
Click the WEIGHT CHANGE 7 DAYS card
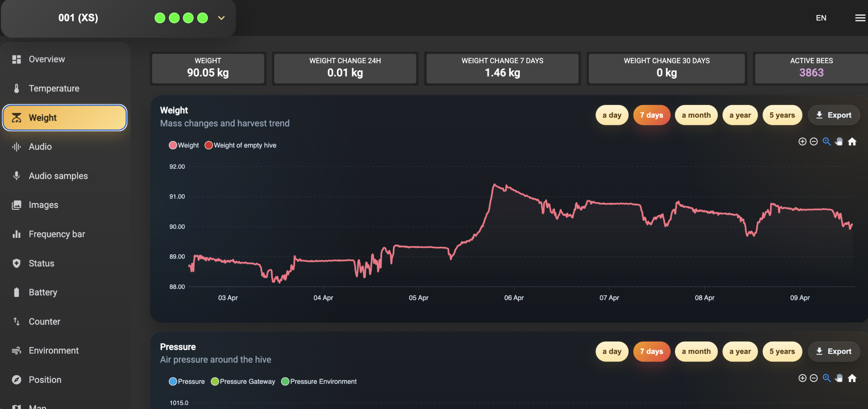502,68
